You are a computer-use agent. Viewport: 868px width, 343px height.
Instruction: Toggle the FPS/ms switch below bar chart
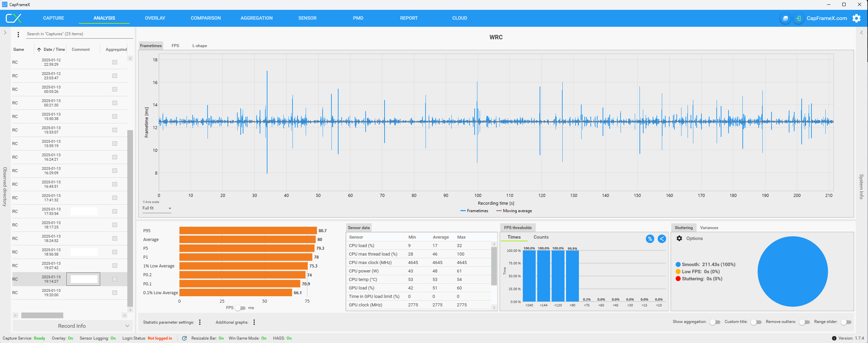click(240, 308)
